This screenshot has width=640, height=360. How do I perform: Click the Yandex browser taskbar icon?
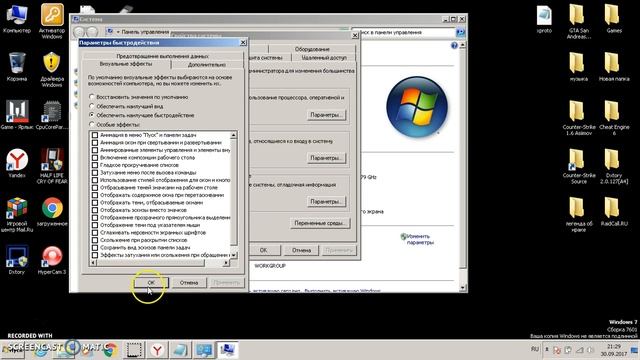point(158,350)
